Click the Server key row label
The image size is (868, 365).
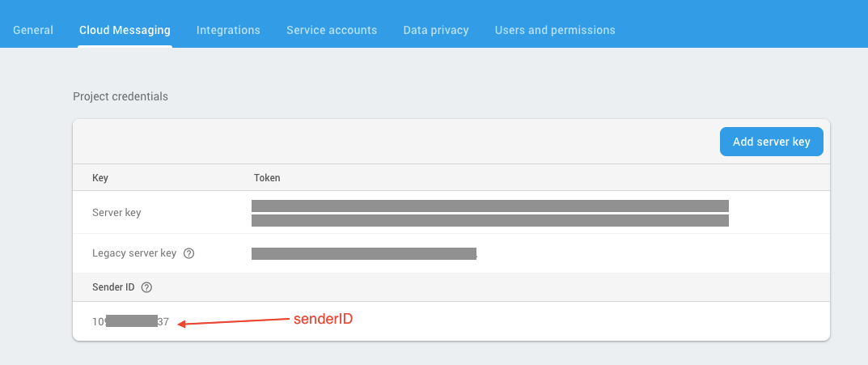(x=116, y=213)
